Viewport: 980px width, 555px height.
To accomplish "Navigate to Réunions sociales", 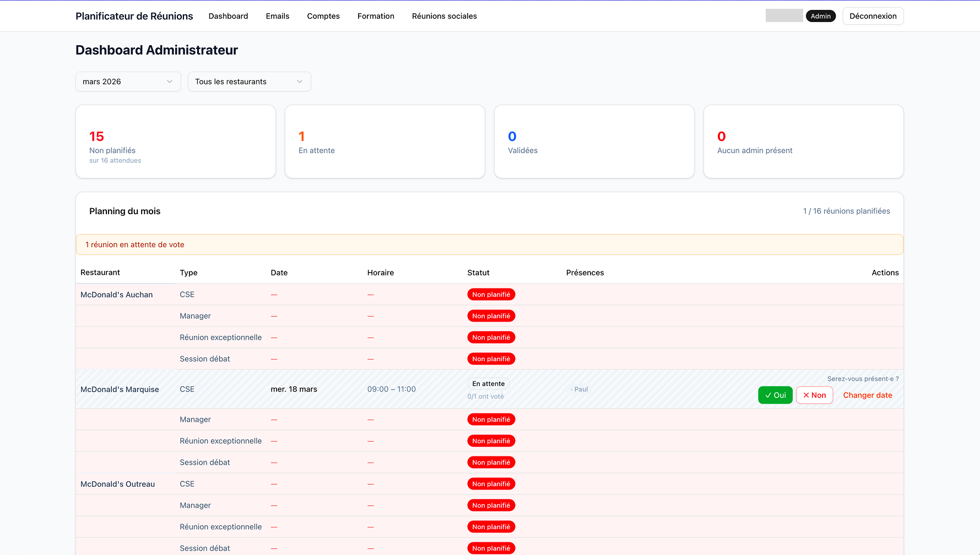I will click(444, 16).
